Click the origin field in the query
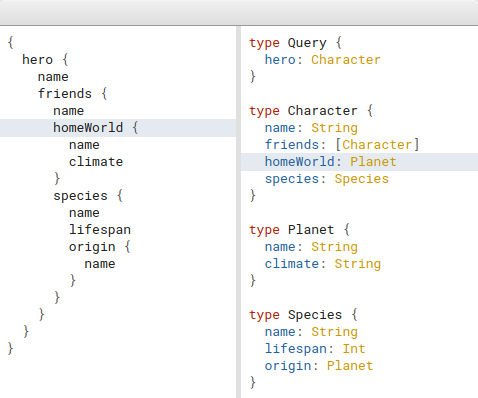This screenshot has height=398, width=478. click(92, 247)
